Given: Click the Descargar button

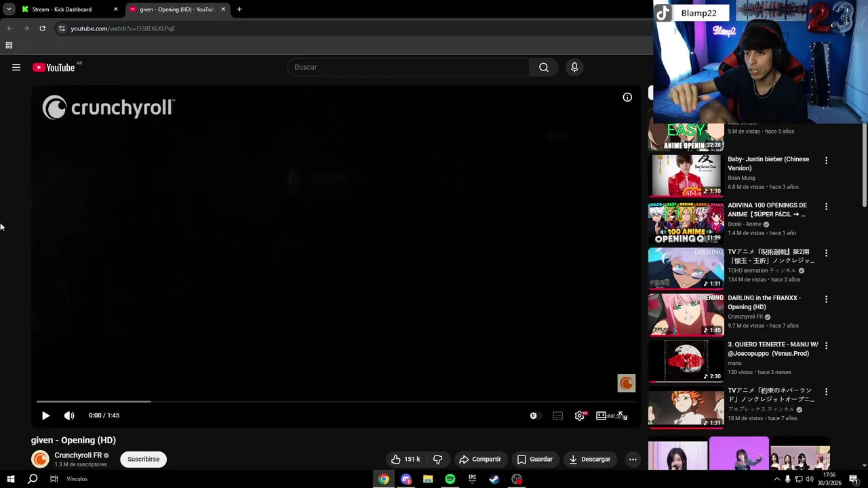Looking at the screenshot, I should click(589, 459).
